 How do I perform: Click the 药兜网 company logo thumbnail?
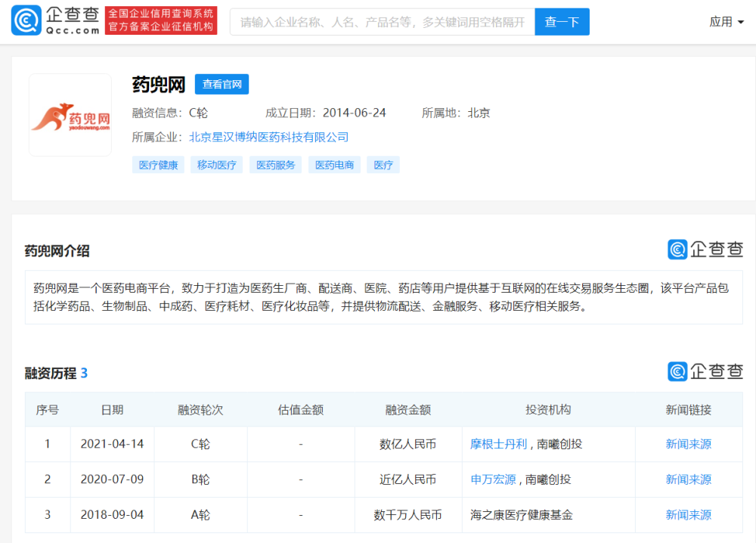click(70, 115)
